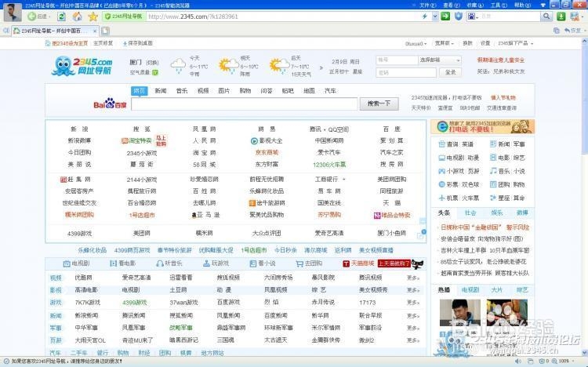Expand the address bar history dropdown arrow
The height and width of the screenshot is (367, 588).
click(435, 16)
